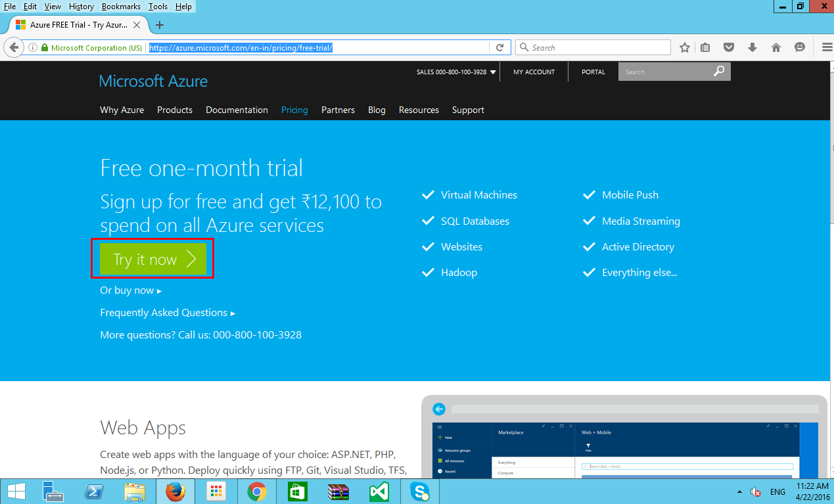This screenshot has width=834, height=504.
Task: Launch Visual Studio from the taskbar
Action: [379, 491]
